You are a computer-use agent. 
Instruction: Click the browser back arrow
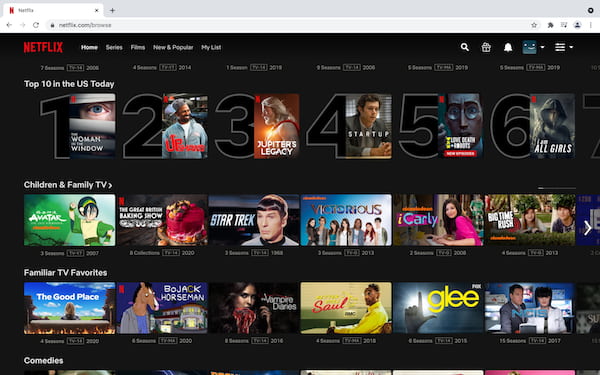click(9, 25)
